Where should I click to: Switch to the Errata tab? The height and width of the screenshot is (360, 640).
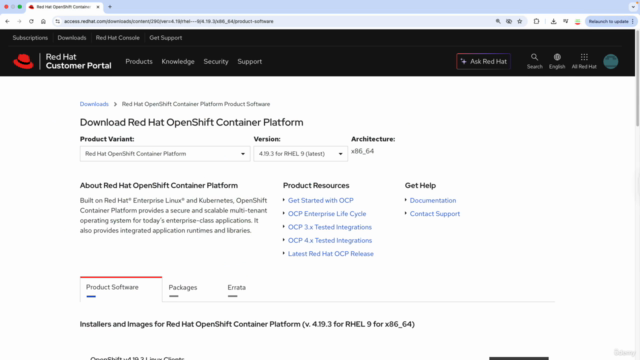pos(237,288)
